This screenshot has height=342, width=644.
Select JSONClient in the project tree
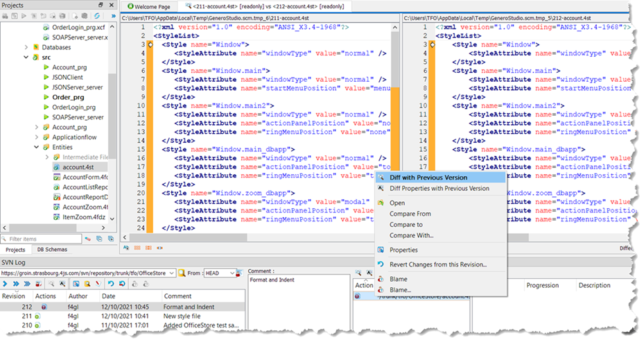68,77
